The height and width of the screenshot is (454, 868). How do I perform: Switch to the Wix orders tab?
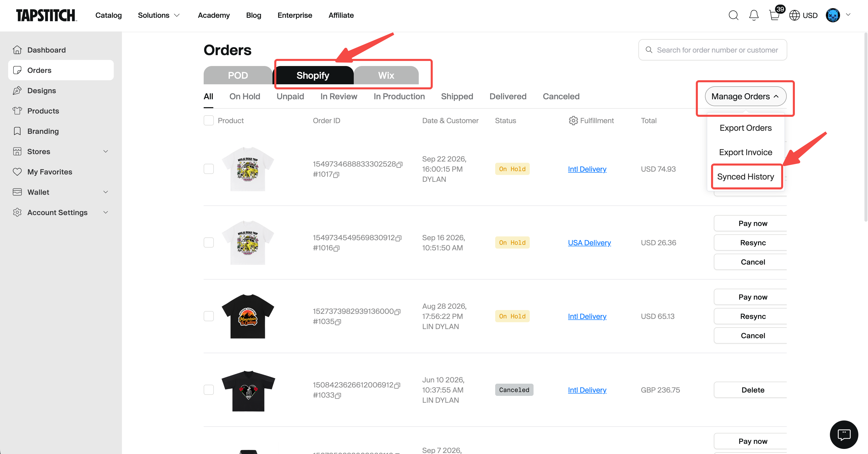tap(386, 75)
